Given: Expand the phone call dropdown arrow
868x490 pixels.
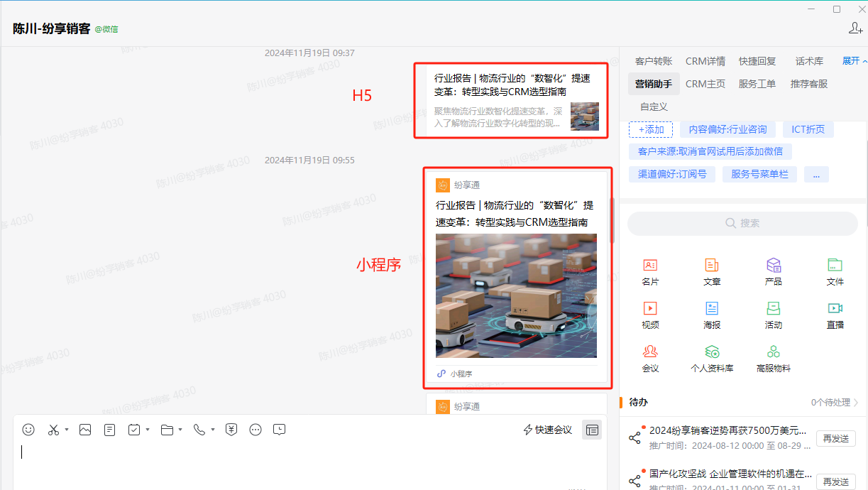Looking at the screenshot, I should click(212, 430).
